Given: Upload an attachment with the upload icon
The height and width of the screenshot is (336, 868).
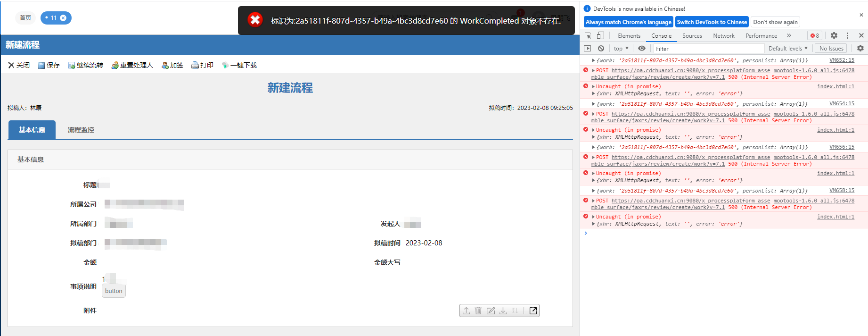Looking at the screenshot, I should pyautogui.click(x=466, y=311).
